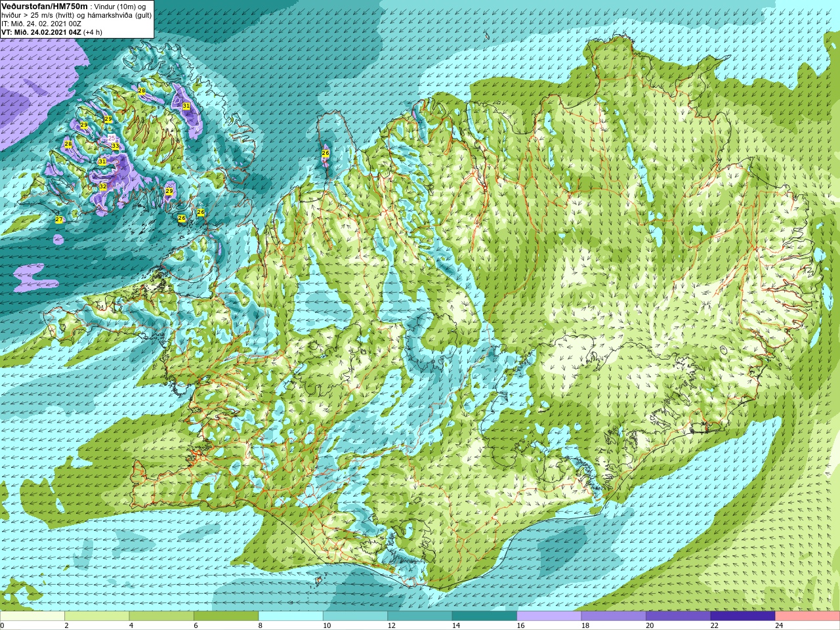Click the legend scale number 0
Screen dimensions: 840x630
coord(3,625)
